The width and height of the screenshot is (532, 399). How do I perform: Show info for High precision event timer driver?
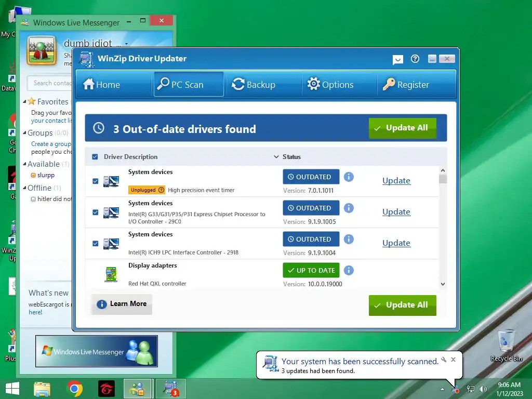point(349,177)
